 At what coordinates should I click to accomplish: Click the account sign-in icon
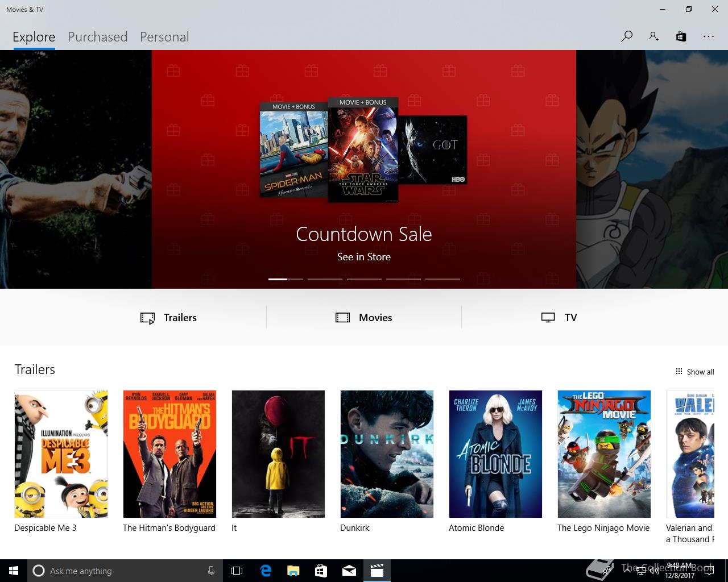point(653,36)
